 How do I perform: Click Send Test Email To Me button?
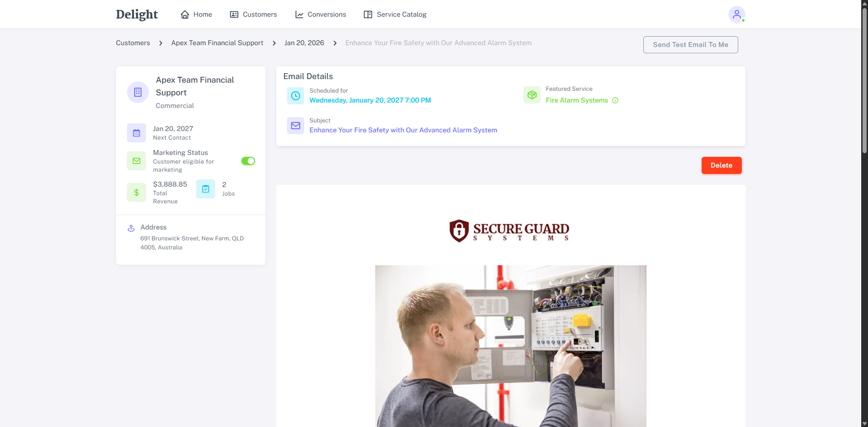pos(690,45)
